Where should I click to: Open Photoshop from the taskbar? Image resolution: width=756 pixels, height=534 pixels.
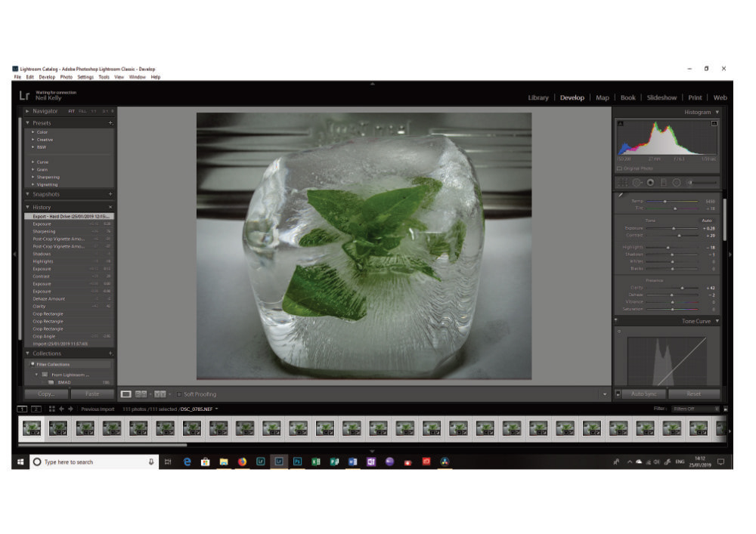click(297, 461)
